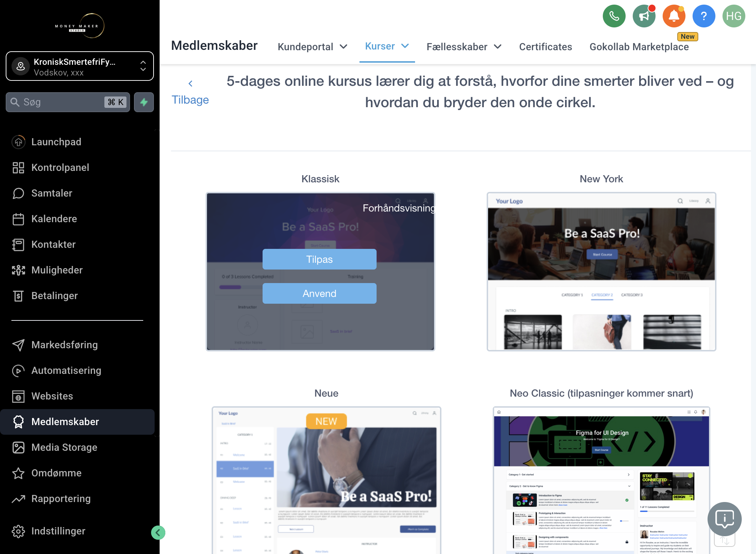Open the megaphone announcements icon
Viewport: 756px width, 554px height.
click(644, 16)
